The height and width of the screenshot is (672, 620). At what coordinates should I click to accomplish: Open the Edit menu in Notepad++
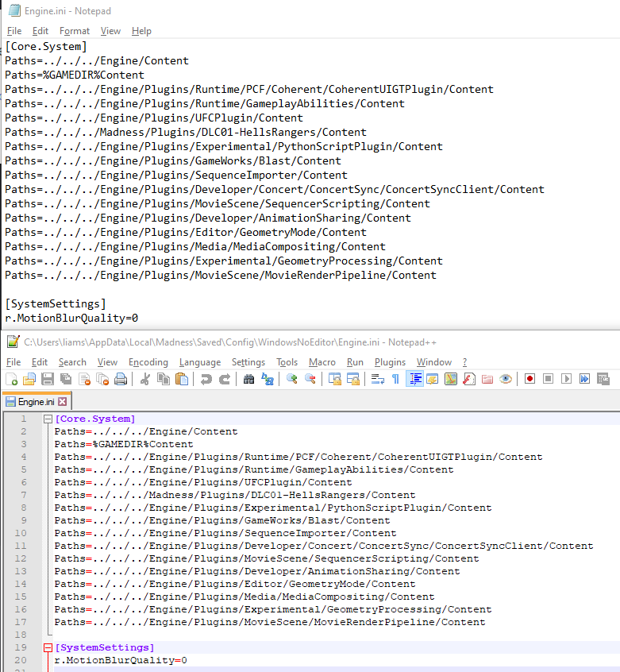(40, 362)
